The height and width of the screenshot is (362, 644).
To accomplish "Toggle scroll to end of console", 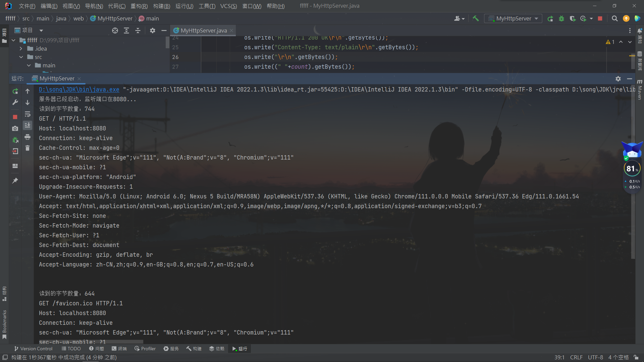I will pos(28,125).
